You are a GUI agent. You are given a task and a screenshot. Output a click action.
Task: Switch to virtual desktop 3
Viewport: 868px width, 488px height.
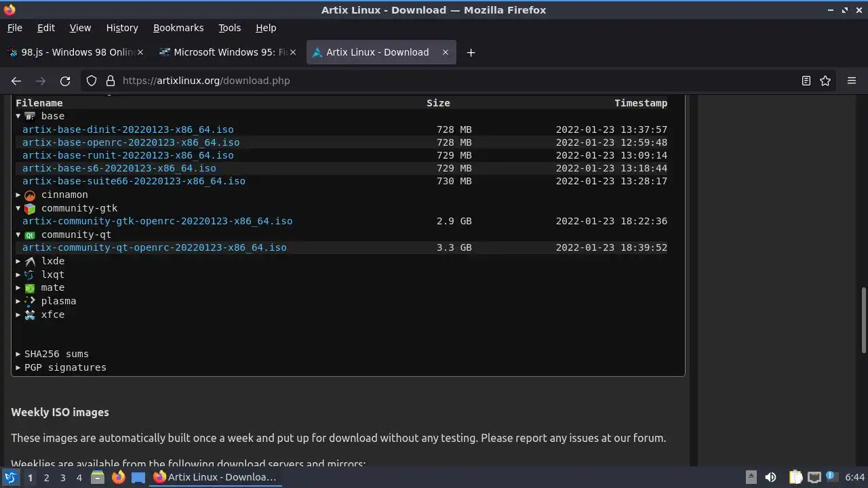pos(62,477)
